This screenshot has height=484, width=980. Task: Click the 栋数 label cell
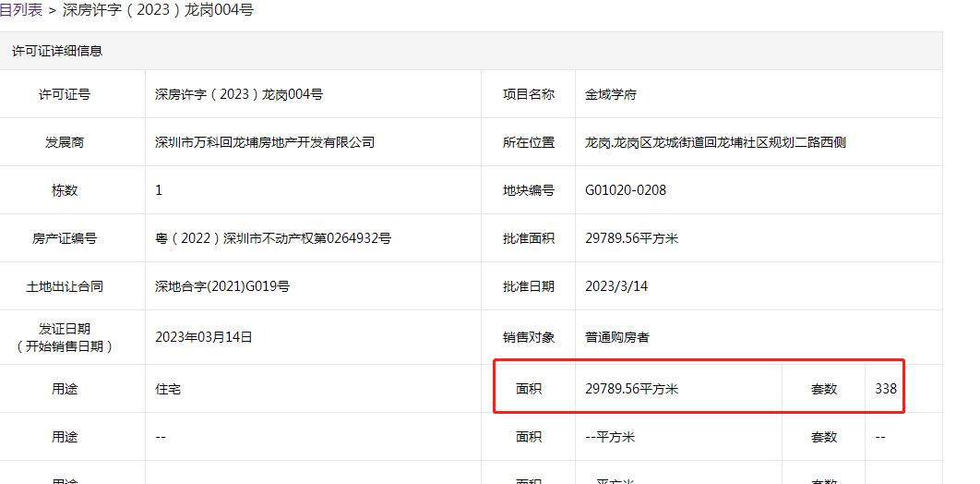click(x=65, y=190)
